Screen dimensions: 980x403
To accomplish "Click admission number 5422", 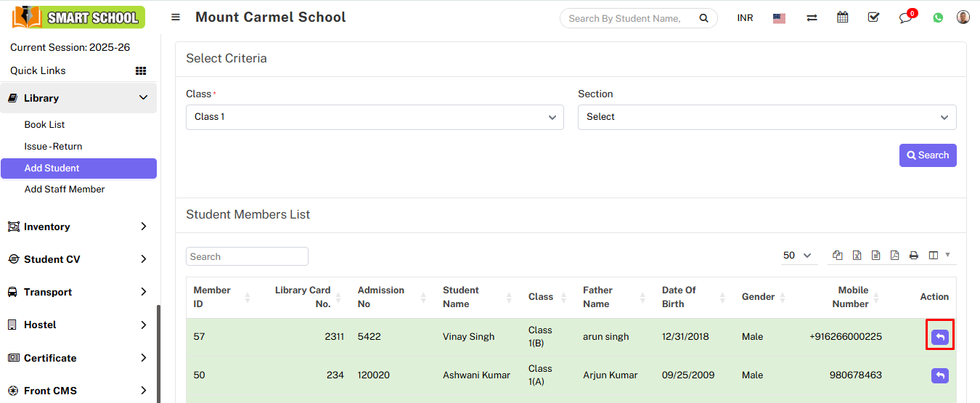I will (369, 337).
